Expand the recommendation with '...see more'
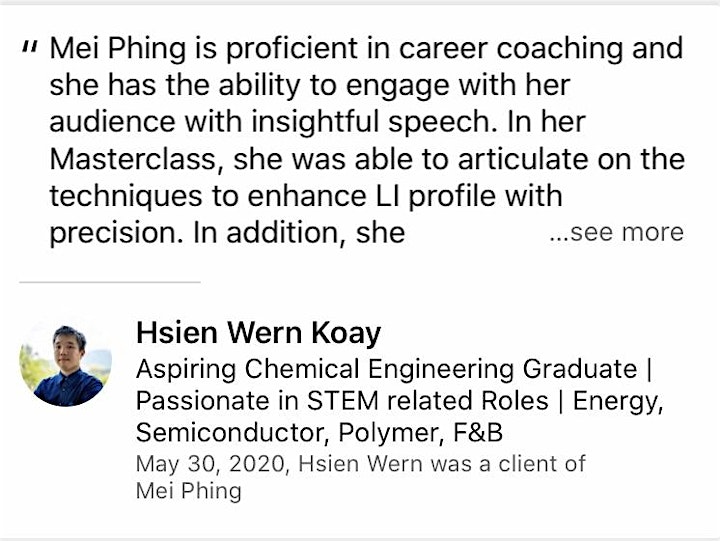Image resolution: width=720 pixels, height=541 pixels. click(x=616, y=232)
